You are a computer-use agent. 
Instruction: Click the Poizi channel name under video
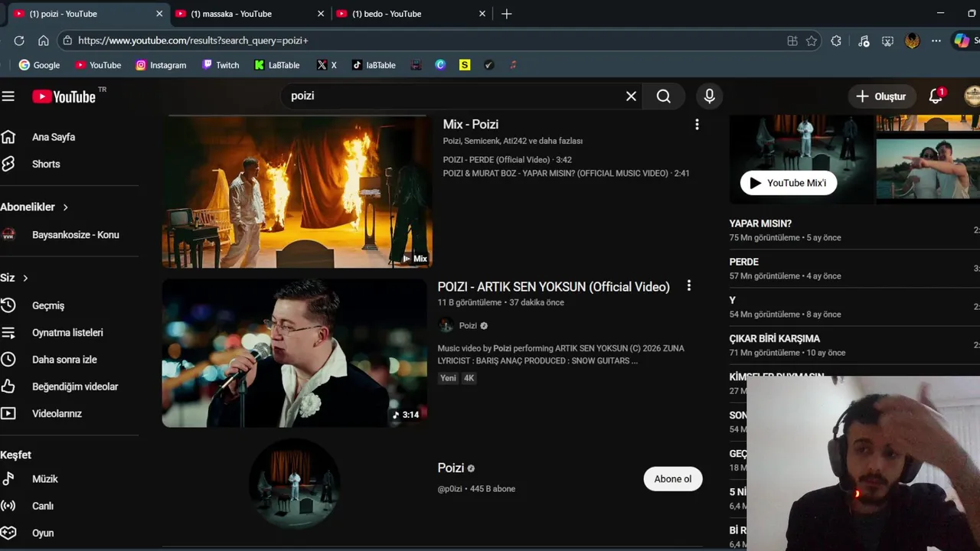coord(468,326)
